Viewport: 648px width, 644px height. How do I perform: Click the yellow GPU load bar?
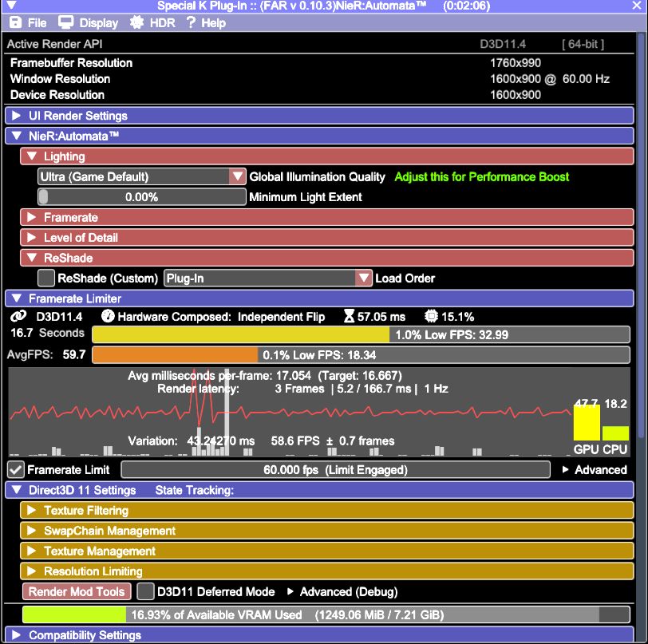(587, 422)
